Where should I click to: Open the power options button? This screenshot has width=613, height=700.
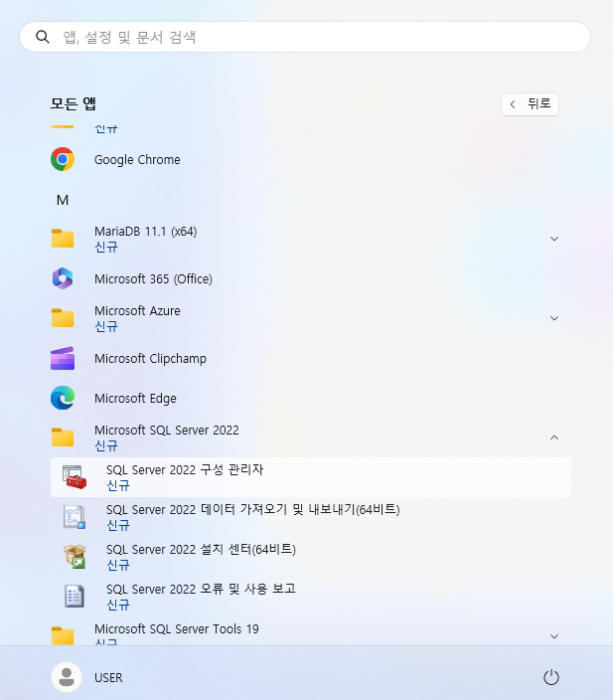pyautogui.click(x=551, y=677)
